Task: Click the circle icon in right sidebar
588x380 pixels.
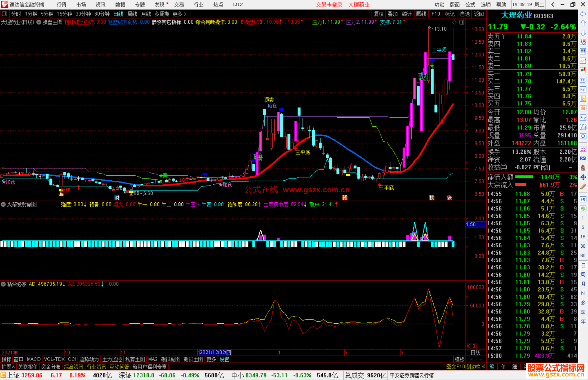Action: click(583, 136)
